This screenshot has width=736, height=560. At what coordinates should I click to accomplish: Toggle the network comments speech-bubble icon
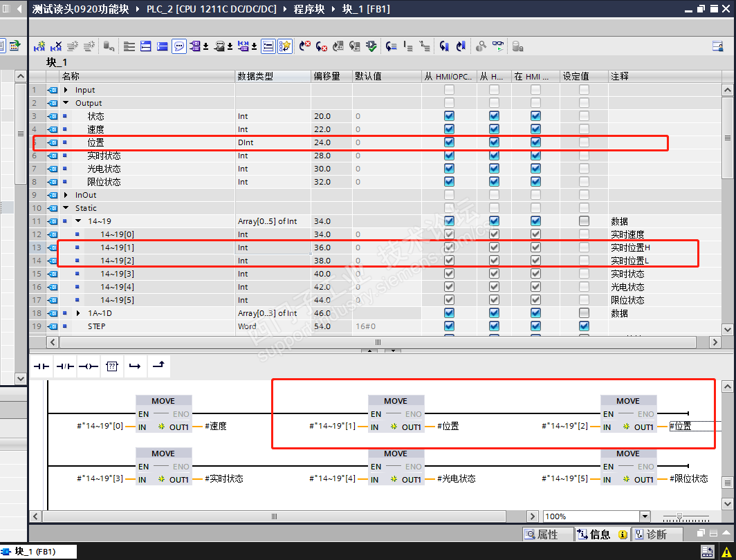coord(179,46)
